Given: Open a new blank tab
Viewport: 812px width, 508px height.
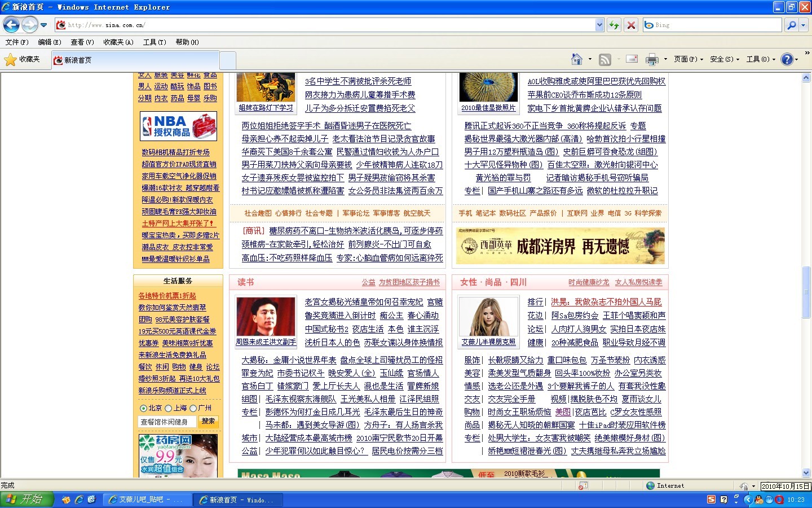Looking at the screenshot, I should point(228,60).
